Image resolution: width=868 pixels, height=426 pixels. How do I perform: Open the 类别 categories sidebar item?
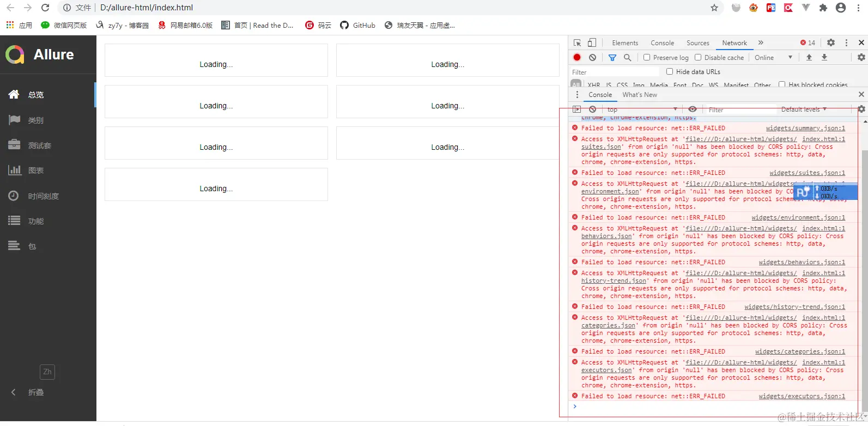[48, 120]
